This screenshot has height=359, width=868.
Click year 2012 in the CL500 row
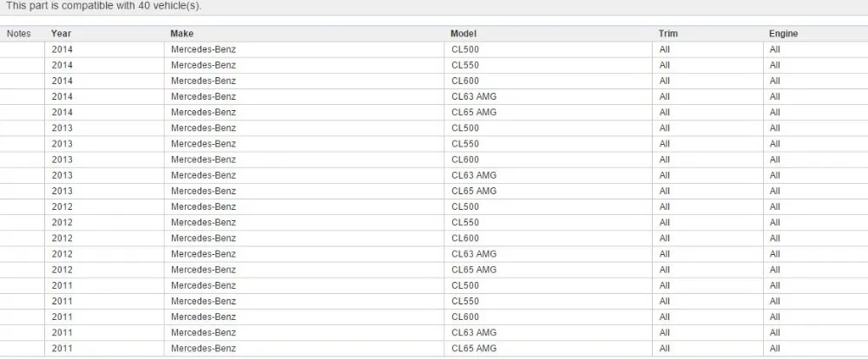(x=62, y=207)
